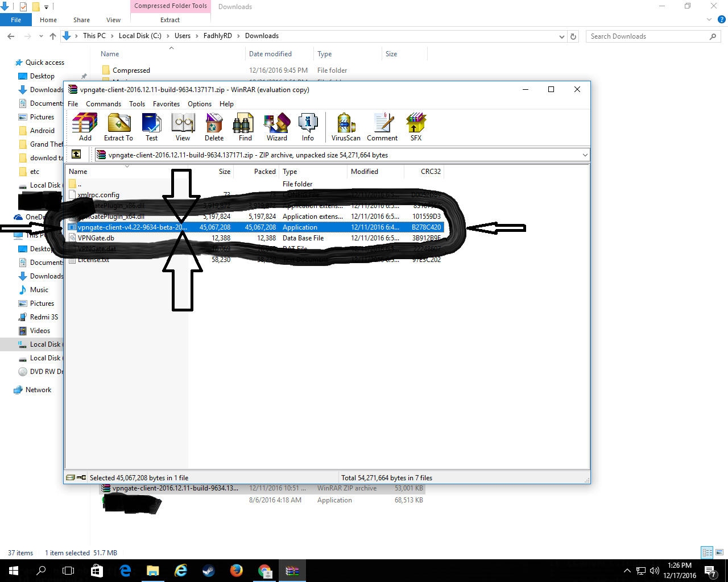This screenshot has width=728, height=582.
Task: Go up one level in Explorer
Action: pos(53,36)
